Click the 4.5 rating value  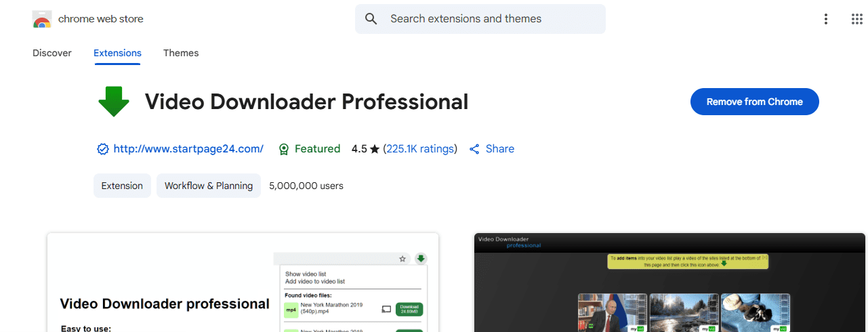click(359, 149)
